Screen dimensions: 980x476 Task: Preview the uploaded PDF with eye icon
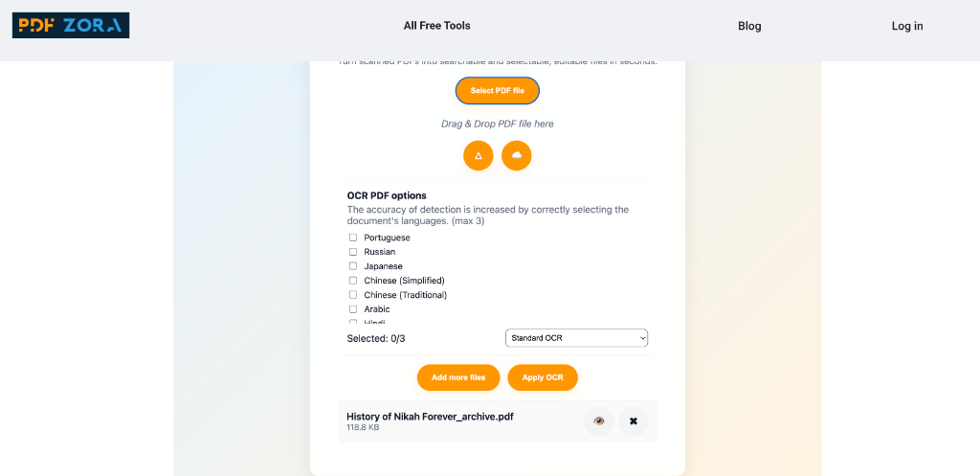coord(599,420)
